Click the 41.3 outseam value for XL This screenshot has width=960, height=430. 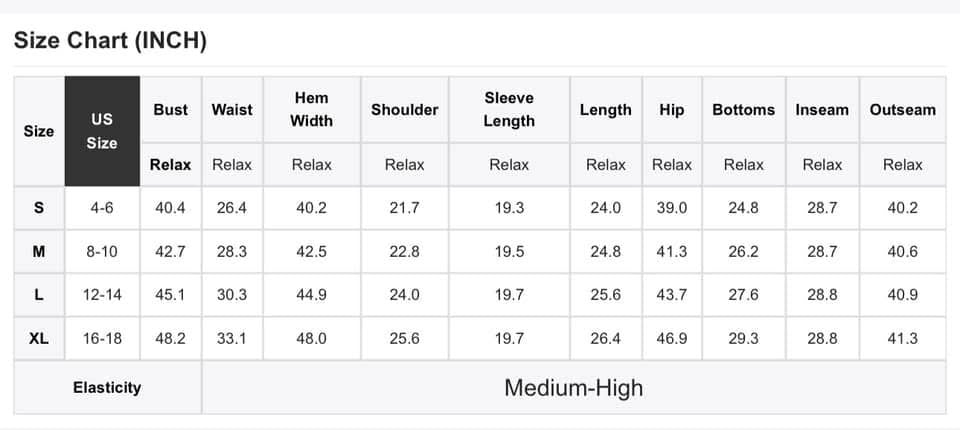pos(902,339)
